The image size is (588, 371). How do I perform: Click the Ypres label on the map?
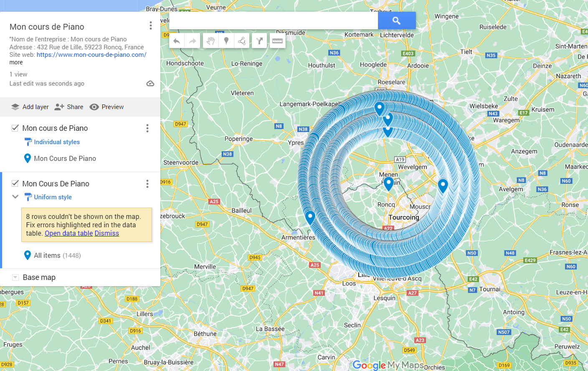(296, 142)
